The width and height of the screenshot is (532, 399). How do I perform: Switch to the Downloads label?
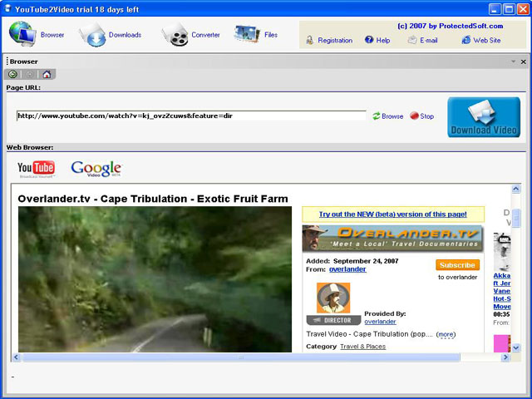125,35
